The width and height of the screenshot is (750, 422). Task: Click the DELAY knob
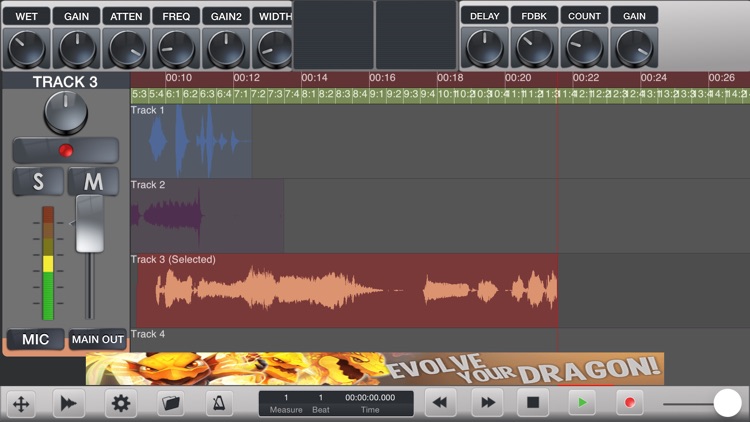point(485,48)
